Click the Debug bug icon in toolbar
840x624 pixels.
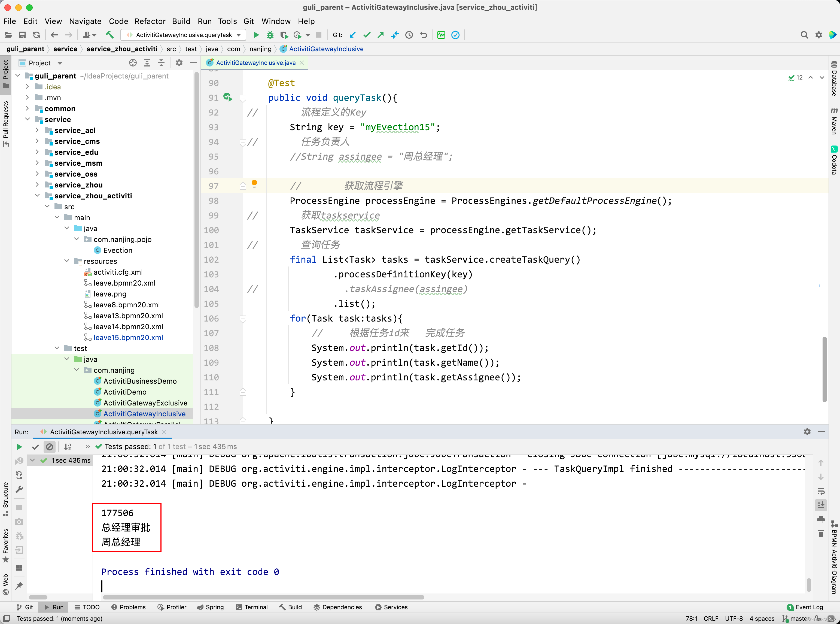point(270,35)
